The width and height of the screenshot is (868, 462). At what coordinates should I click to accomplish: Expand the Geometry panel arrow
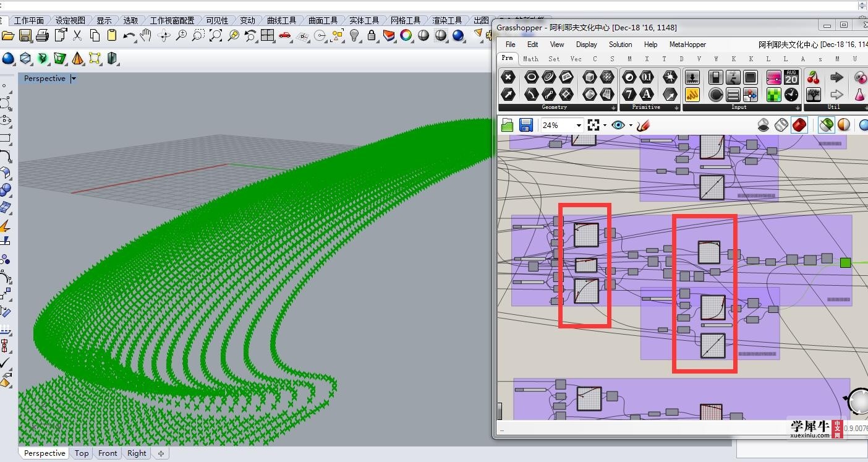613,108
